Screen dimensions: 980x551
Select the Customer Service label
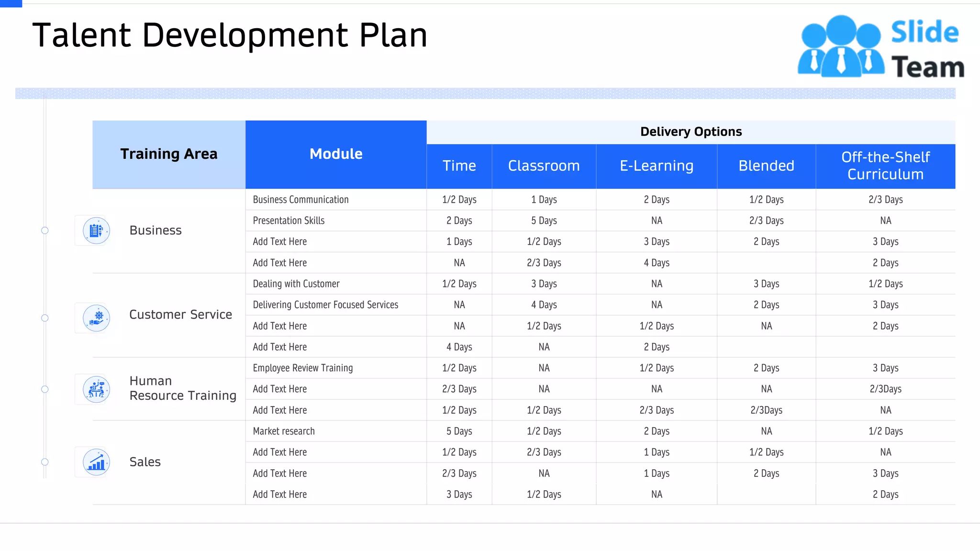181,315
